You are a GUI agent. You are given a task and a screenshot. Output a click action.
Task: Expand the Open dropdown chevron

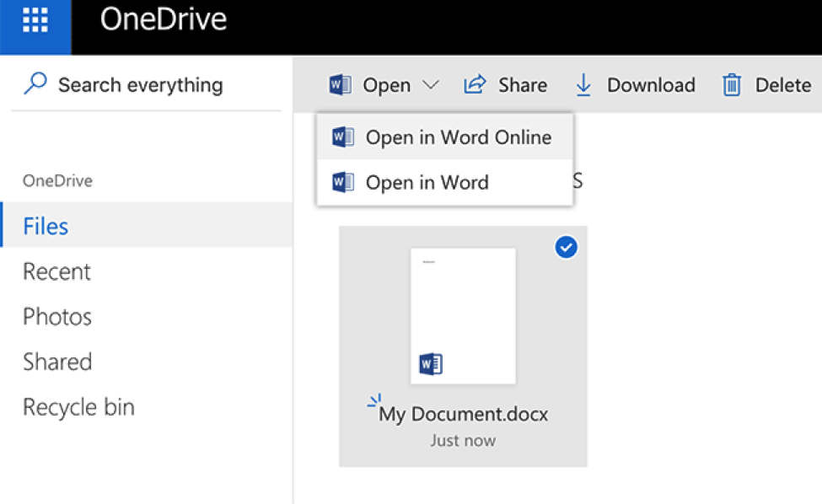[430, 84]
